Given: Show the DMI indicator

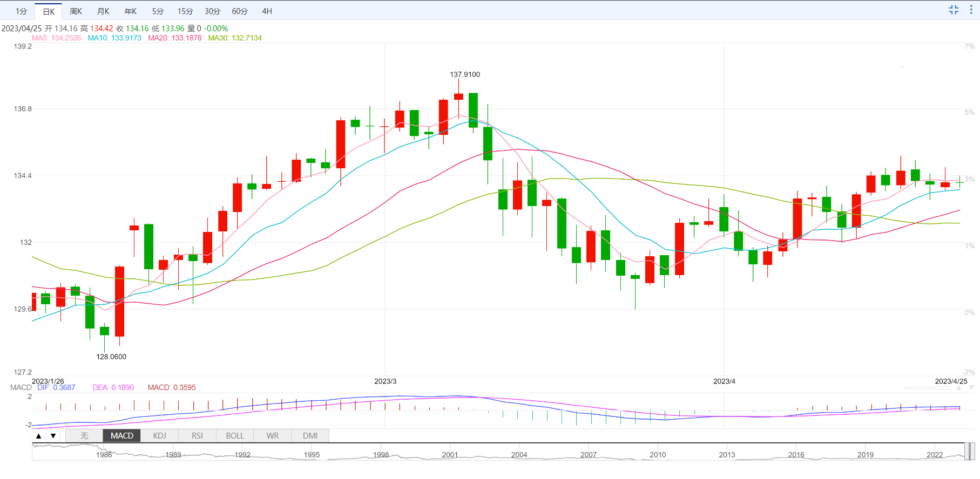Looking at the screenshot, I should pos(310,436).
